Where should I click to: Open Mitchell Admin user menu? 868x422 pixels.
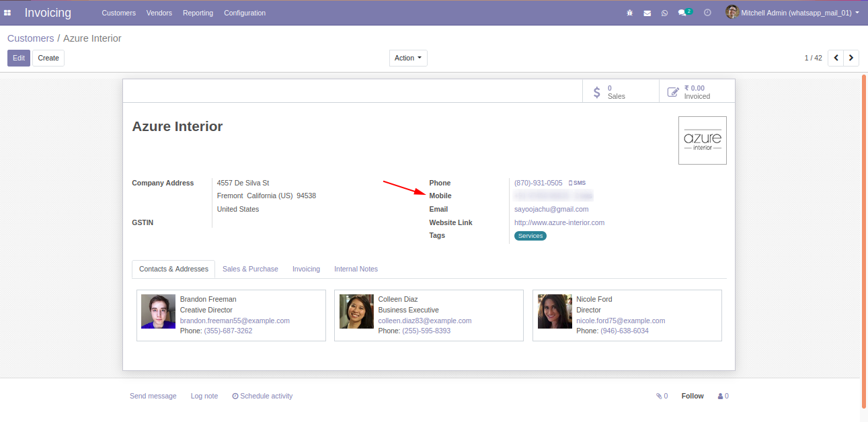[793, 13]
